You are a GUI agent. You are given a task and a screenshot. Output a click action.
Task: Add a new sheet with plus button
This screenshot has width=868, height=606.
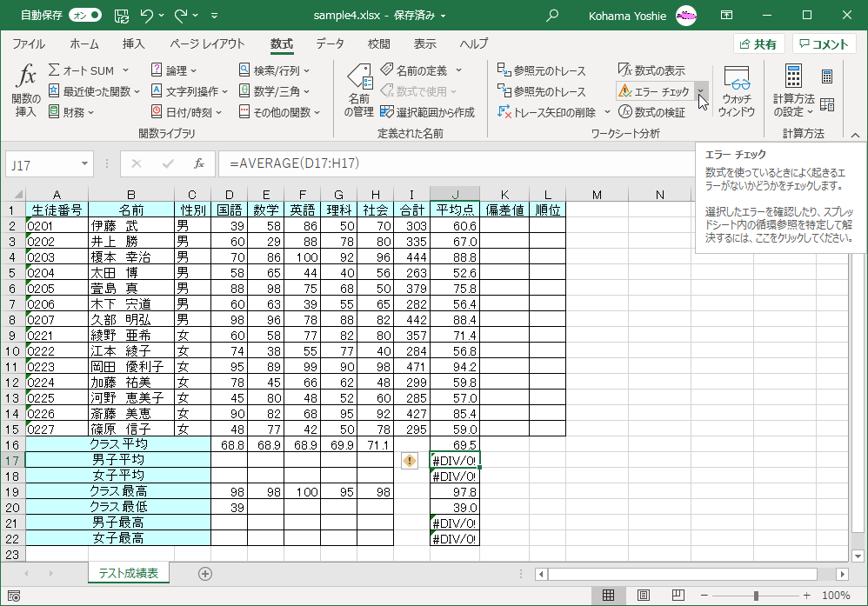205,574
